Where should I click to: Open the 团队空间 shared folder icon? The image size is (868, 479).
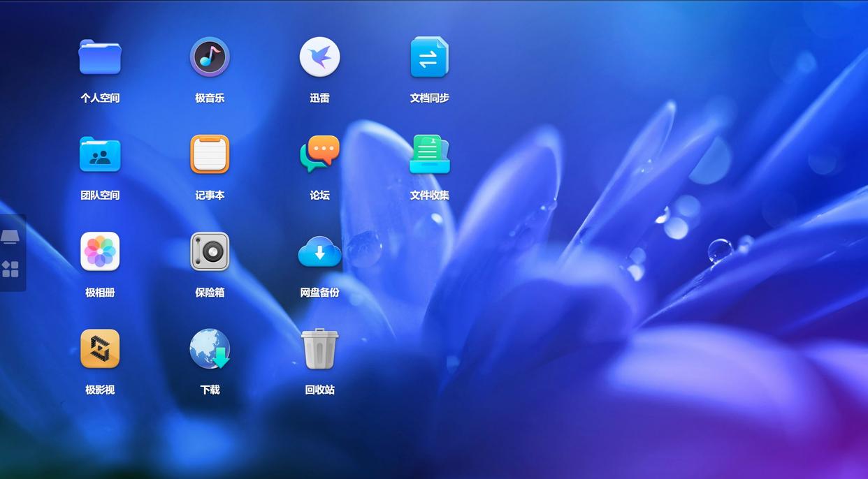click(x=100, y=154)
